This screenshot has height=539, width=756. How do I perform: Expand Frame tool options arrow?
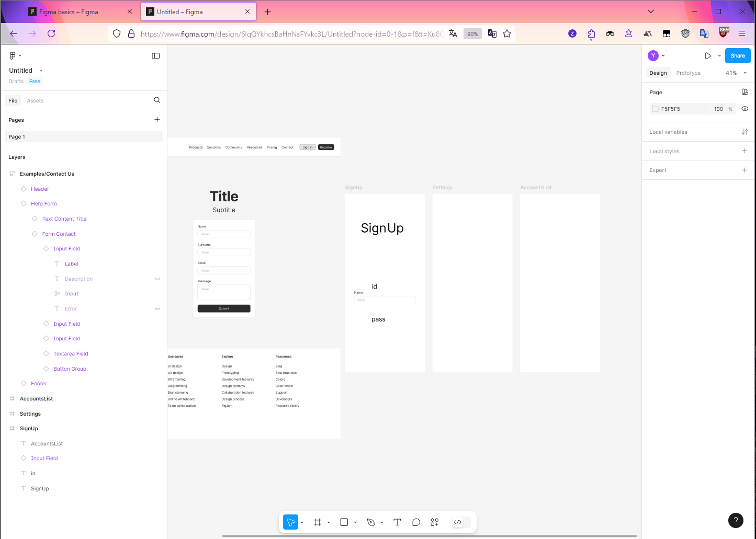point(329,522)
